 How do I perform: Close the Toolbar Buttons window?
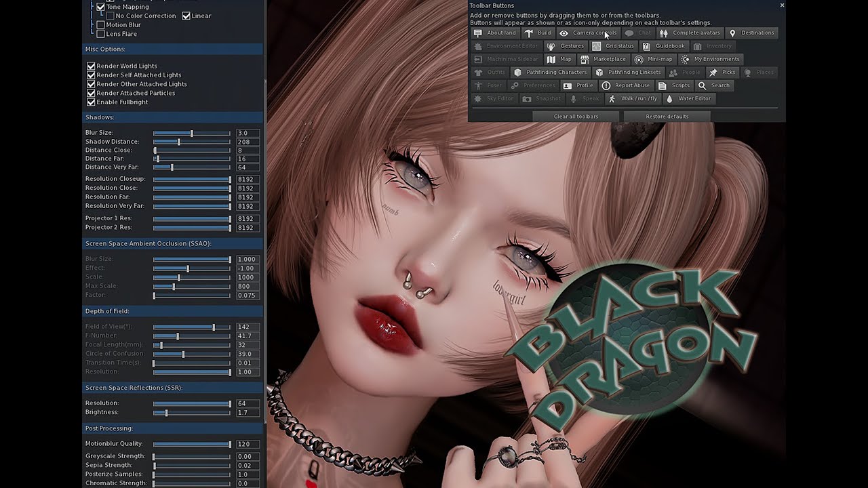(782, 5)
